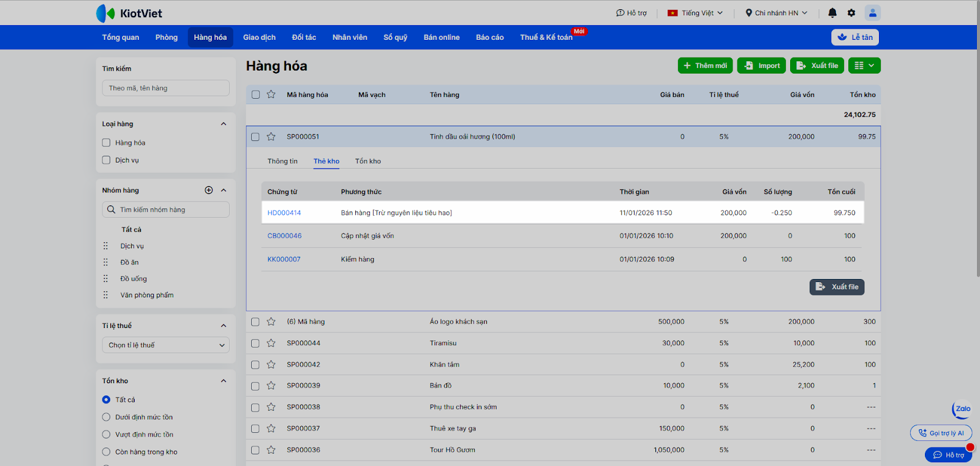
Task: Star the SP000044 Tiramisu row
Action: tap(271, 343)
